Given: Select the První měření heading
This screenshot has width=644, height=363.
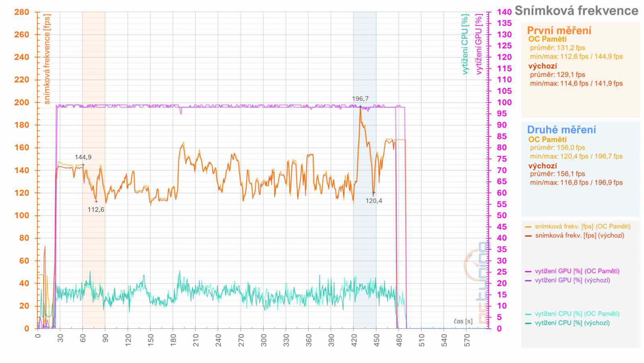Looking at the screenshot, I should click(559, 31).
